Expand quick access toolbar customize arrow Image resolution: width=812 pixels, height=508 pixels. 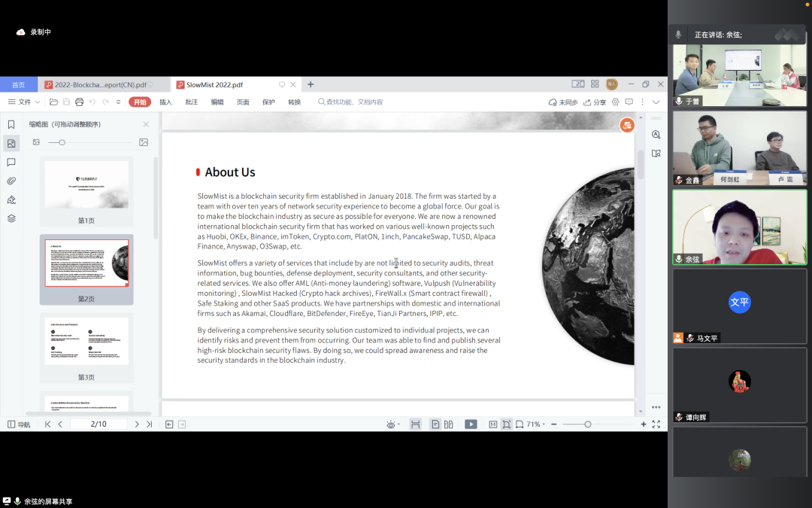click(x=119, y=102)
